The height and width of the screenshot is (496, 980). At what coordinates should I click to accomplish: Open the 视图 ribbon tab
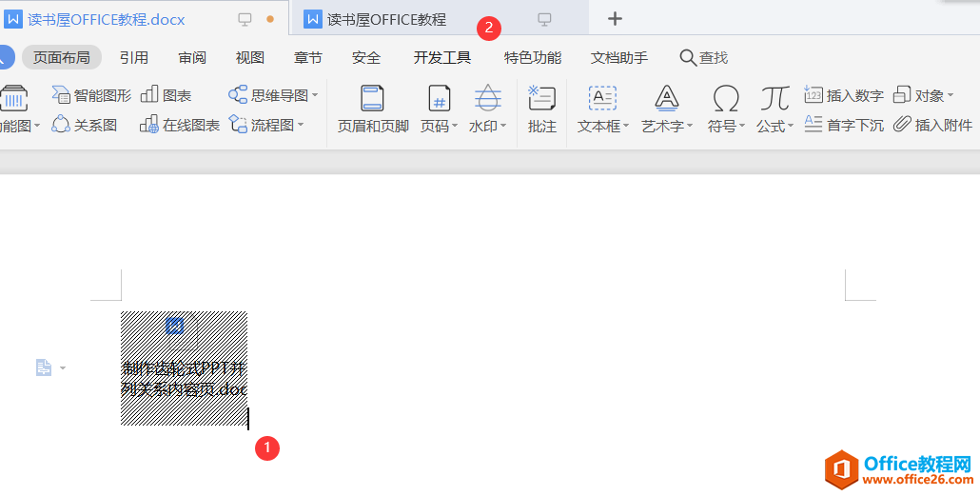tap(250, 57)
